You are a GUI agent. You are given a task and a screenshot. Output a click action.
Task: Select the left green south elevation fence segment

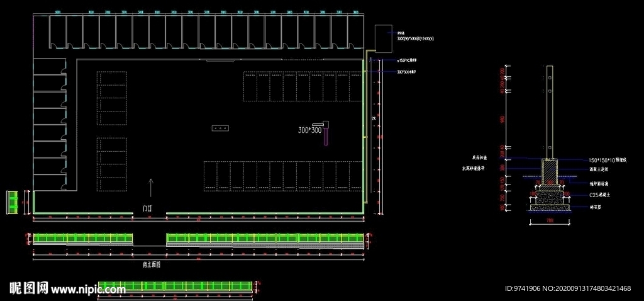(83, 239)
